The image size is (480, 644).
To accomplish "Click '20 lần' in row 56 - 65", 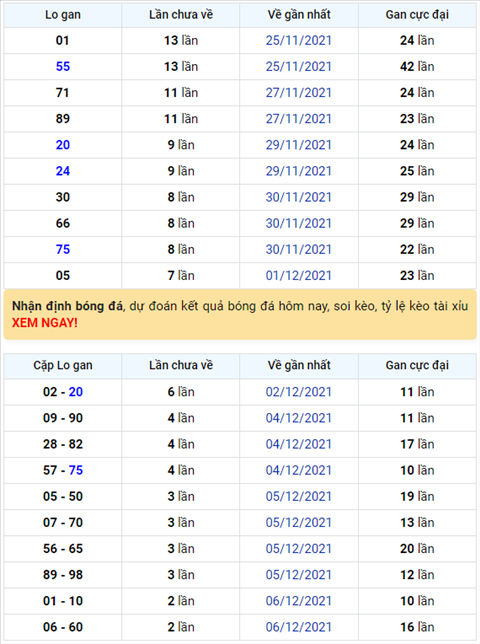I will click(x=417, y=549).
